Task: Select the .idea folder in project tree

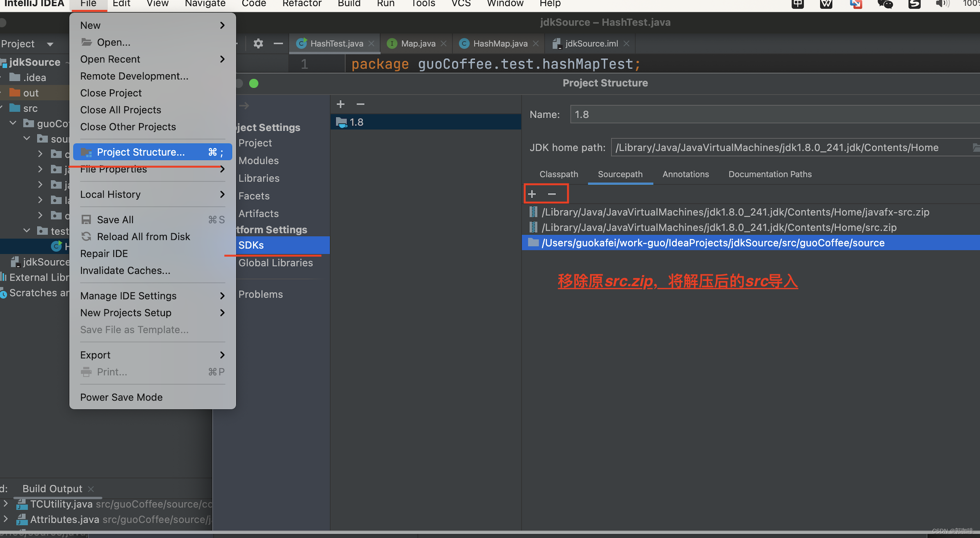Action: point(34,78)
